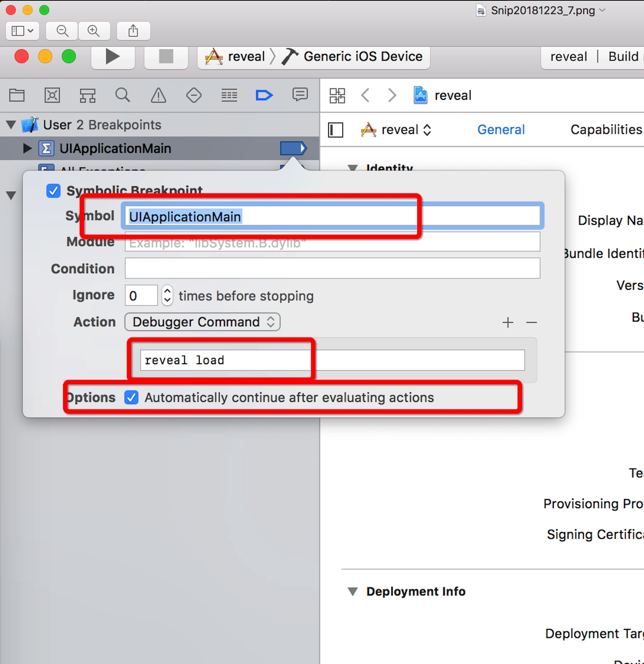Add another action with plus button
The width and height of the screenshot is (644, 664).
point(508,322)
